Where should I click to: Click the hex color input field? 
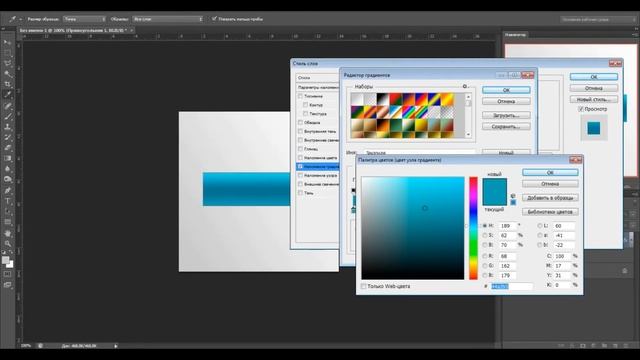pos(512,287)
